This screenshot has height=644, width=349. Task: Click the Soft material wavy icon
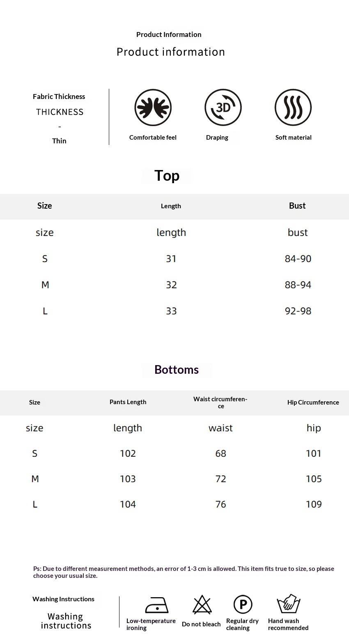pos(293,108)
